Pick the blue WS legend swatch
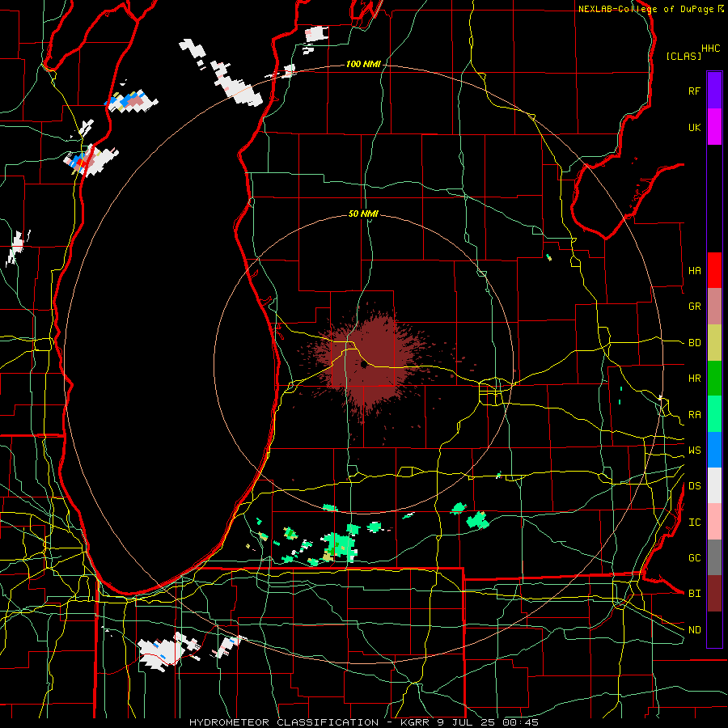 [x=714, y=450]
